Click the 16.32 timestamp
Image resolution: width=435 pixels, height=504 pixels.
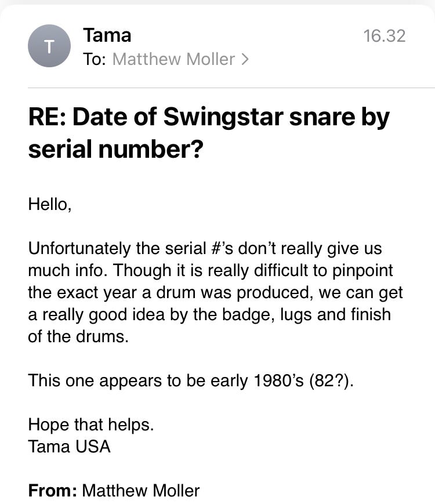coord(385,36)
